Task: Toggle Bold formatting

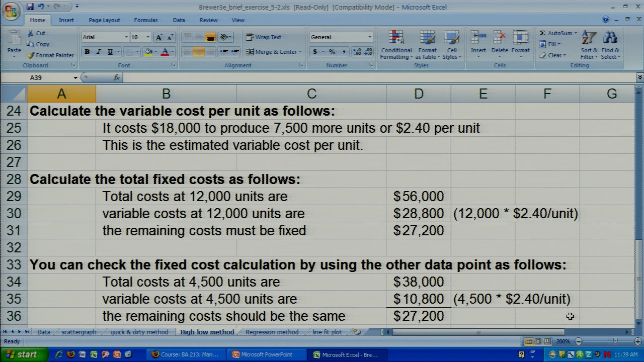Action: pyautogui.click(x=87, y=52)
